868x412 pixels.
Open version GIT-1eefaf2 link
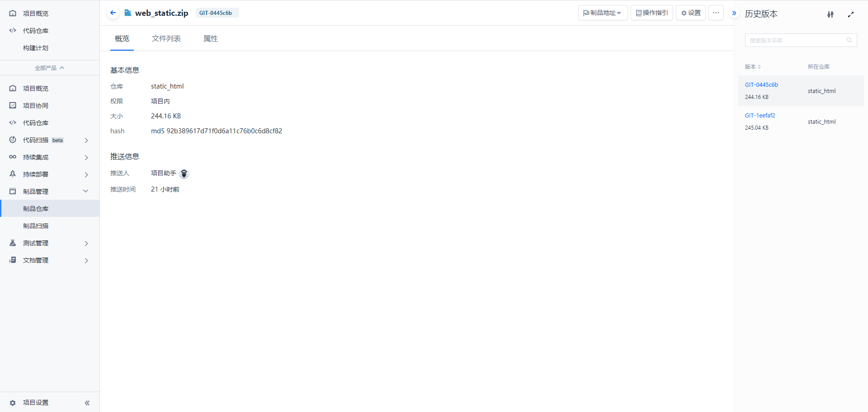[760, 116]
